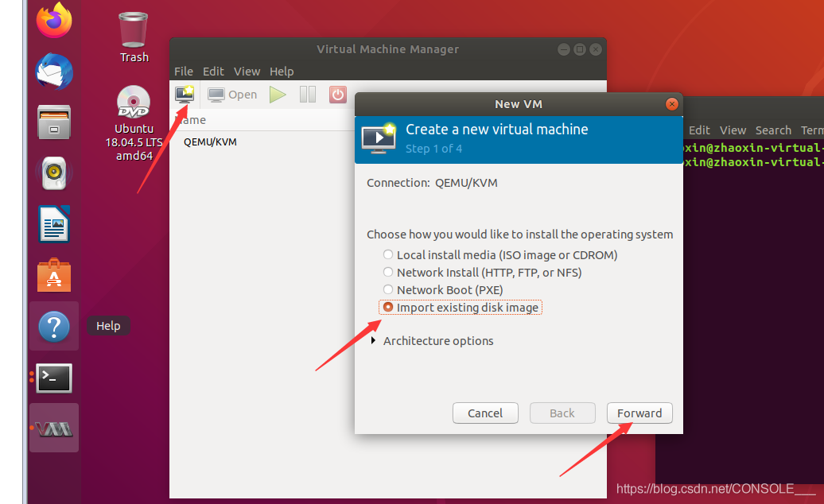Image resolution: width=824 pixels, height=504 pixels.
Task: Click the green Run play icon
Action: tap(278, 95)
